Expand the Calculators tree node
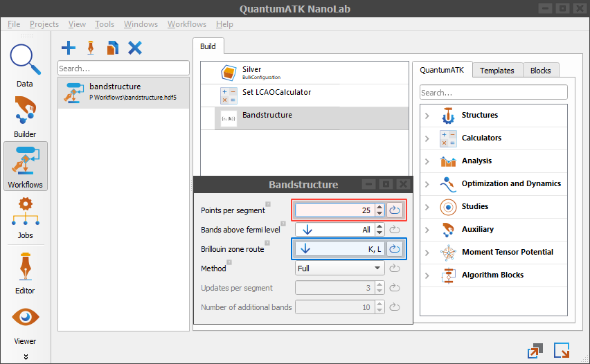 click(427, 138)
